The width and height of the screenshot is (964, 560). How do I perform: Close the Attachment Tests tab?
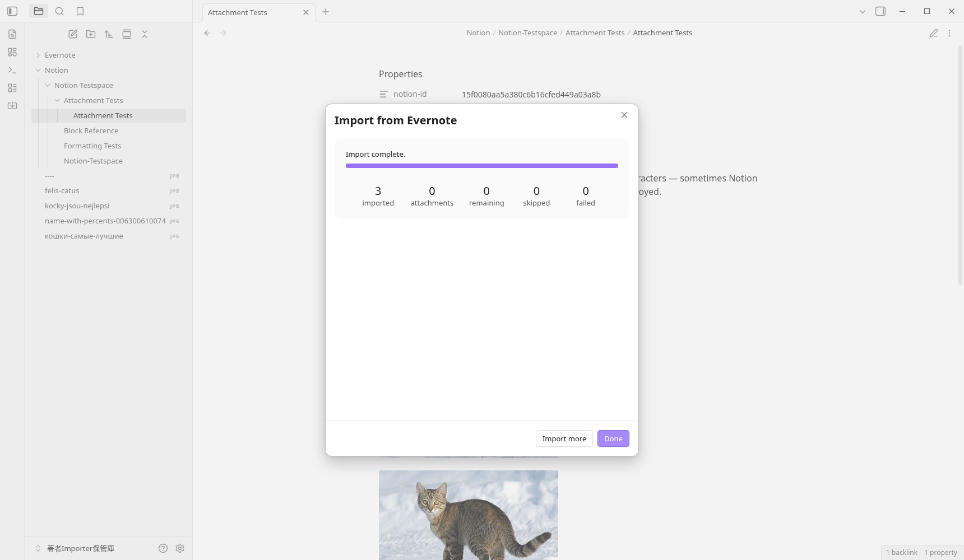point(306,12)
